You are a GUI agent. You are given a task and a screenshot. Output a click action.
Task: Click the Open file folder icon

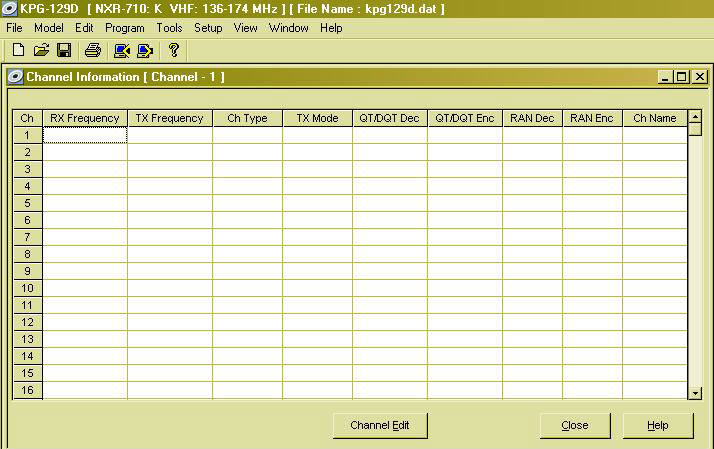(x=41, y=50)
